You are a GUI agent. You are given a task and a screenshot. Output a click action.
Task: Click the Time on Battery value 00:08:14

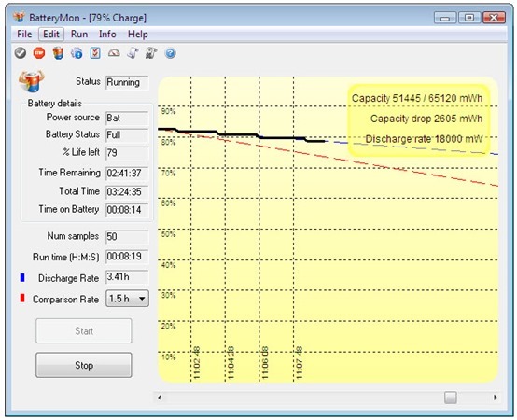point(127,210)
